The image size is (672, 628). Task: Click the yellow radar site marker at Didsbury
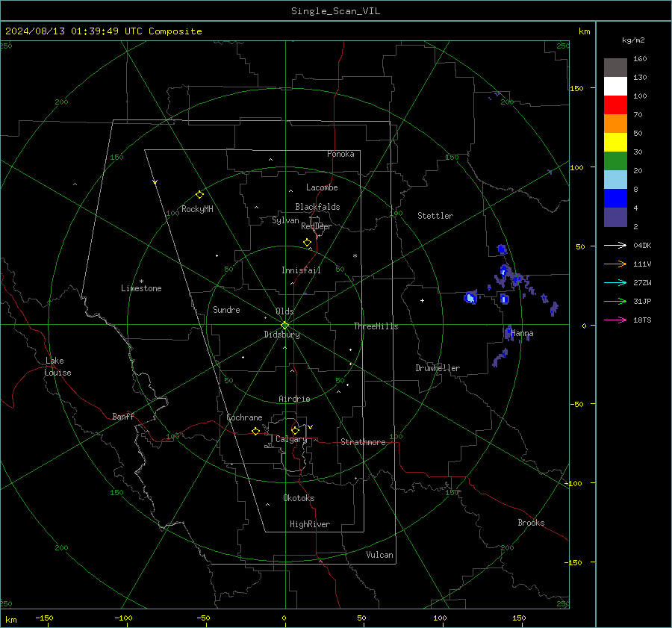click(284, 326)
